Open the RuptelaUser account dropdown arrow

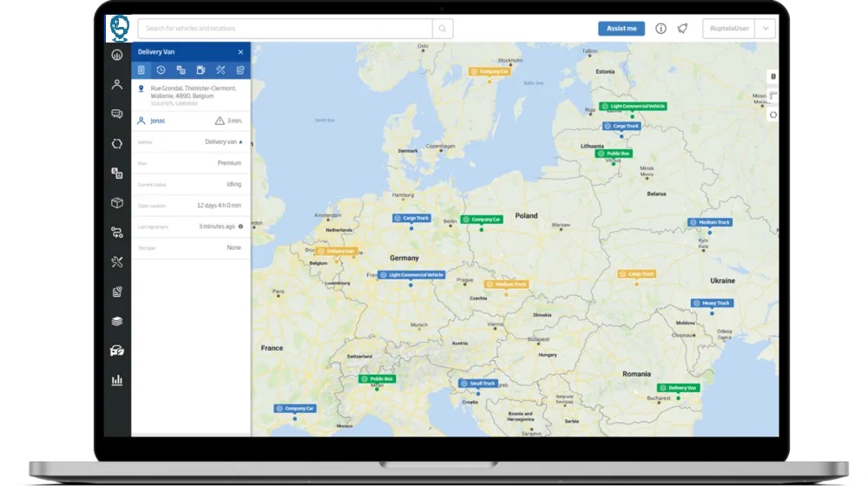click(766, 29)
